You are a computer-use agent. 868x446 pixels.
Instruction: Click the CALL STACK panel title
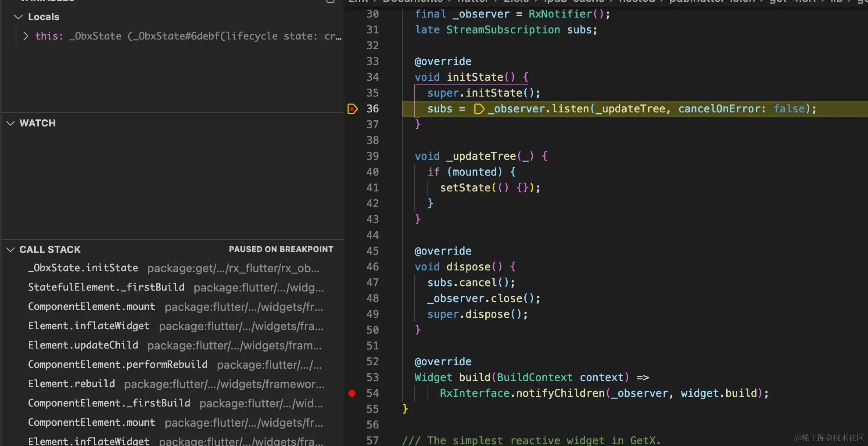tap(50, 250)
